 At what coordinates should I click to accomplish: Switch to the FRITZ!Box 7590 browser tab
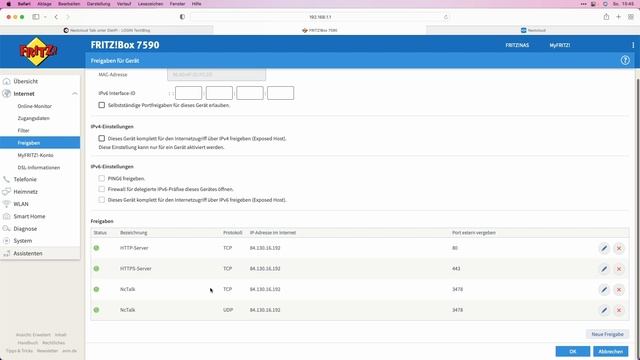tap(320, 30)
